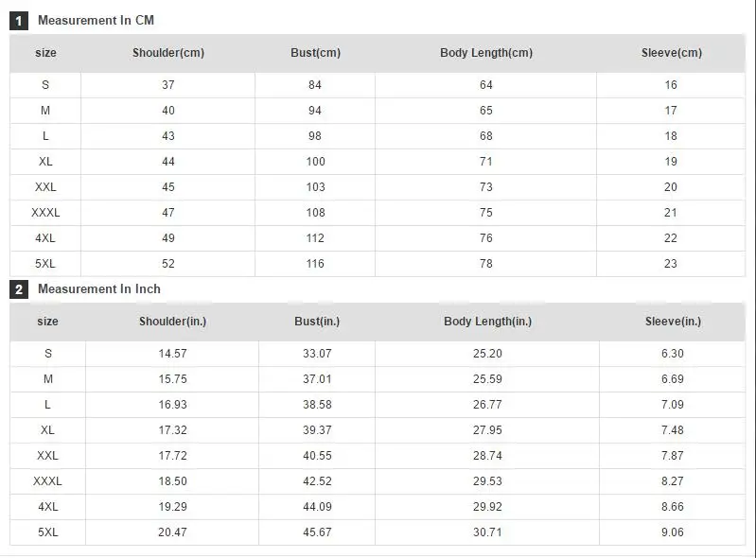Click body length value 30.71
756x558 pixels.
click(487, 532)
